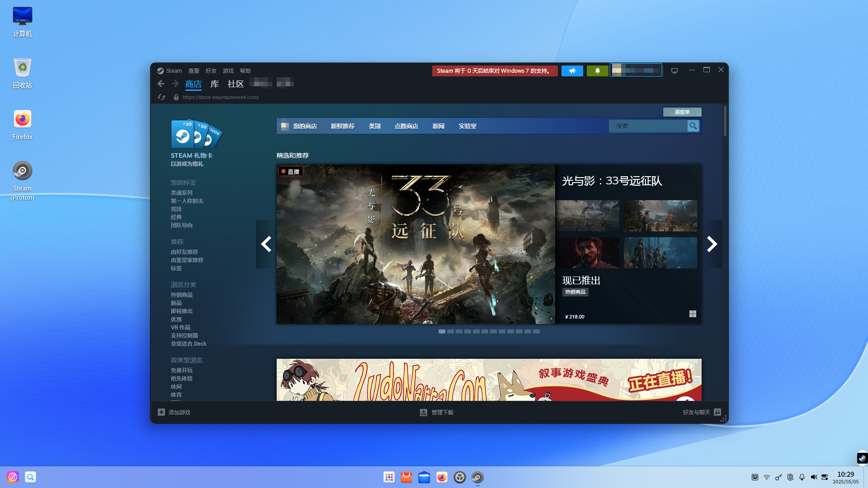The image size is (868, 488).
Task: Open the 点数商店 tab
Action: pos(406,126)
